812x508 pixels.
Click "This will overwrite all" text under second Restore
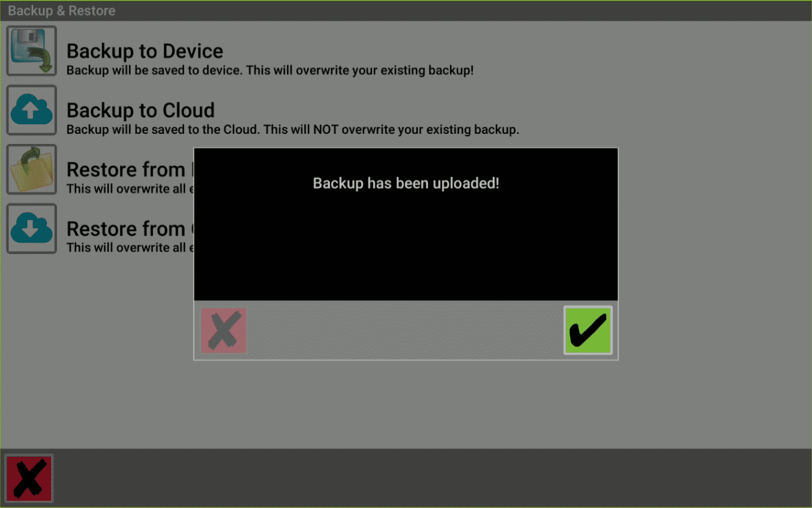tap(130, 247)
